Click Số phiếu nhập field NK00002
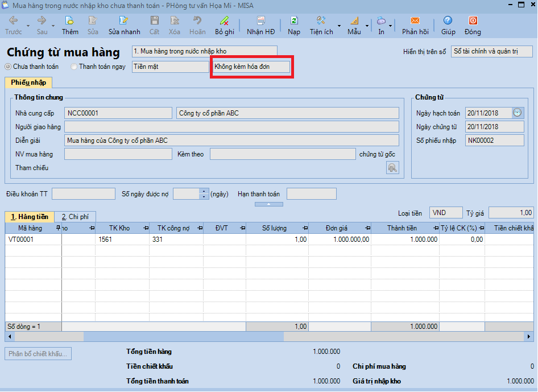Image resolution: width=538 pixels, height=392 pixels. (x=494, y=141)
